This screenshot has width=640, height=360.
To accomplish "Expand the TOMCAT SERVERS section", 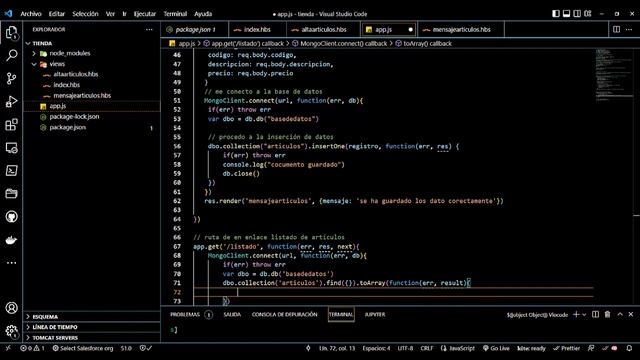I will coord(55,338).
